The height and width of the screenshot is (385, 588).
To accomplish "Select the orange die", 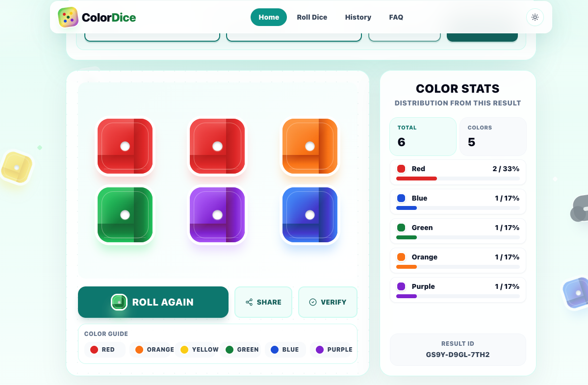I will [310, 146].
